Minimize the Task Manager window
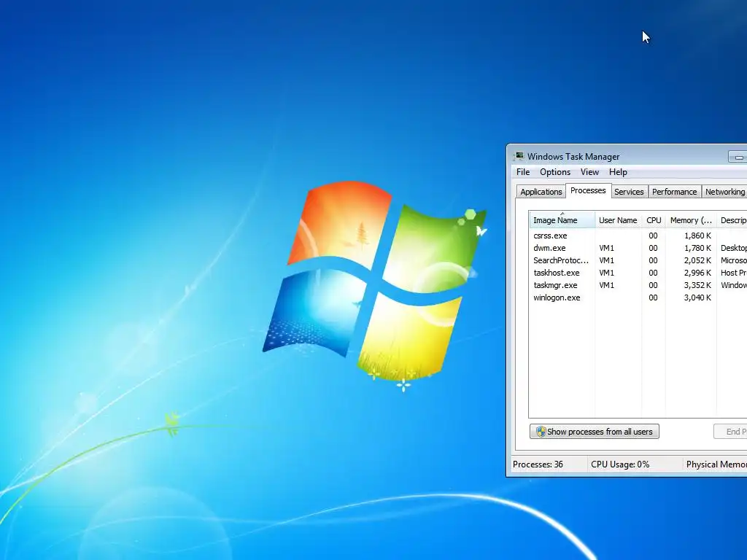The image size is (747, 560). pos(738,157)
